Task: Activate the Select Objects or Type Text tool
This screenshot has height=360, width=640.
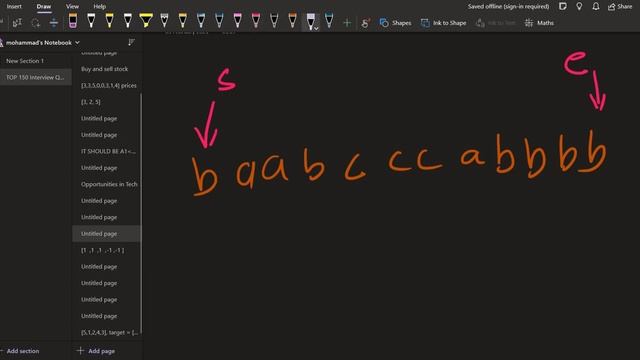Action: pyautogui.click(x=17, y=23)
